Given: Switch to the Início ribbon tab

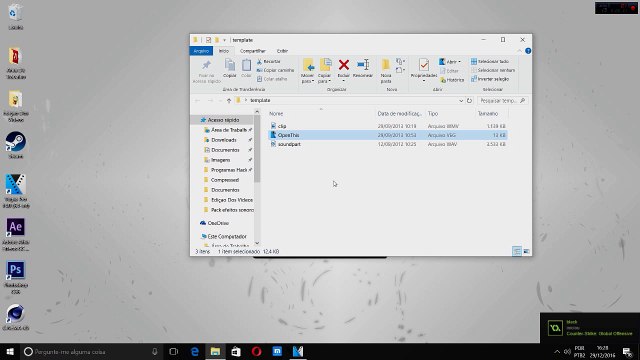Looking at the screenshot, I should [x=224, y=51].
